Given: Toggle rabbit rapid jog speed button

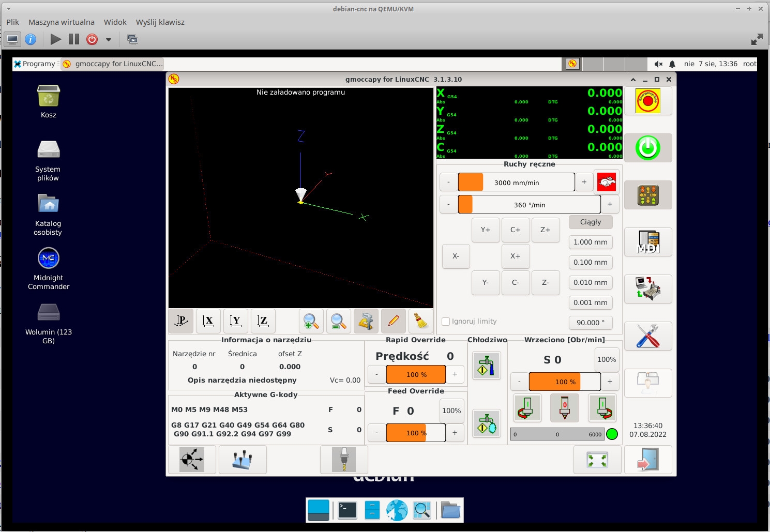Looking at the screenshot, I should [x=607, y=182].
